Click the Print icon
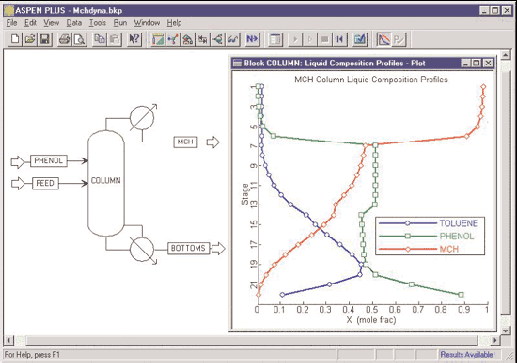The width and height of the screenshot is (517, 363). pos(64,39)
